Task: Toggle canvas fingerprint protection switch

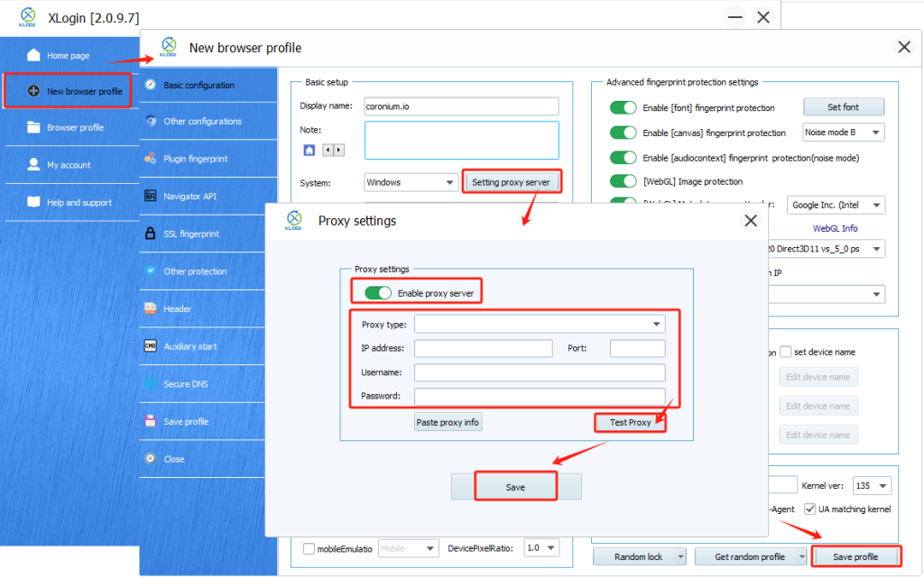Action: click(x=624, y=133)
